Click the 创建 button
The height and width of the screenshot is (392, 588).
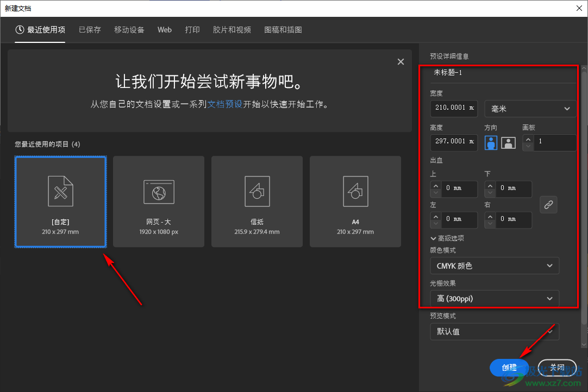coord(509,368)
